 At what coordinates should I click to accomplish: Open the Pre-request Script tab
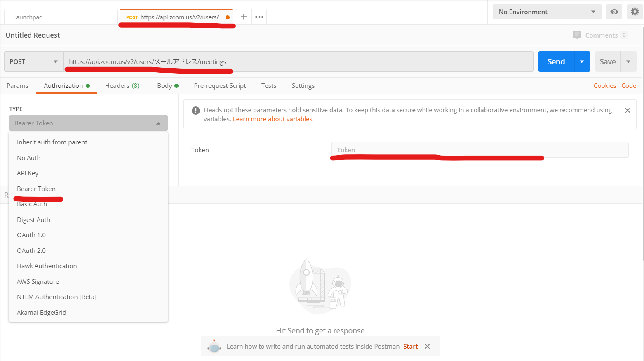(x=220, y=85)
